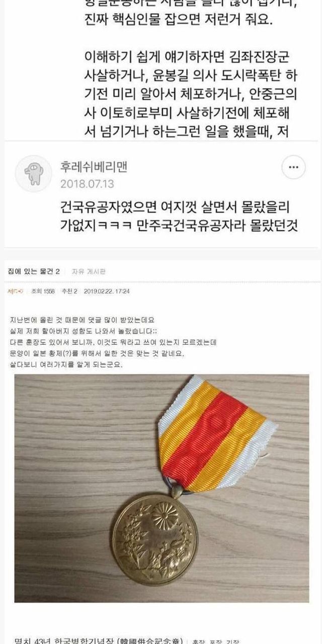Go to the 자유 게시판 board
This screenshot has width=322, height=644.
tap(89, 271)
